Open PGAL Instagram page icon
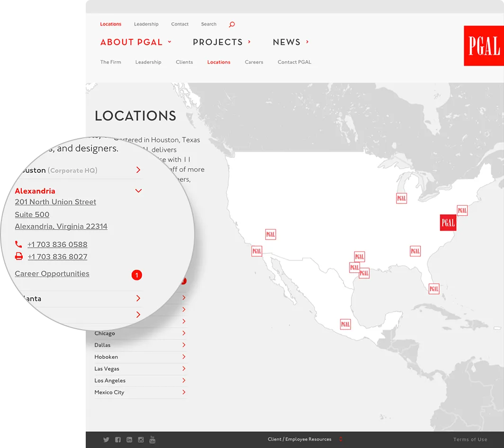The image size is (504, 448). (x=141, y=439)
